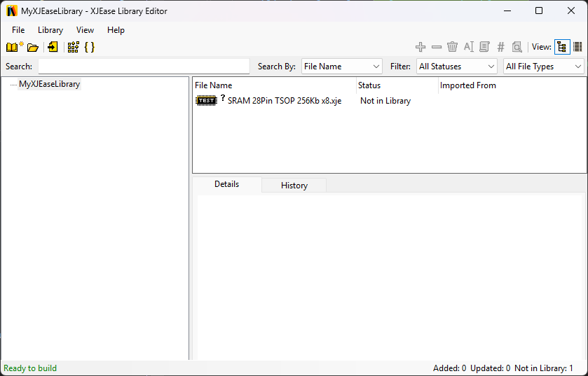Switch to flat list view mode
588x376 pixels.
coord(578,47)
